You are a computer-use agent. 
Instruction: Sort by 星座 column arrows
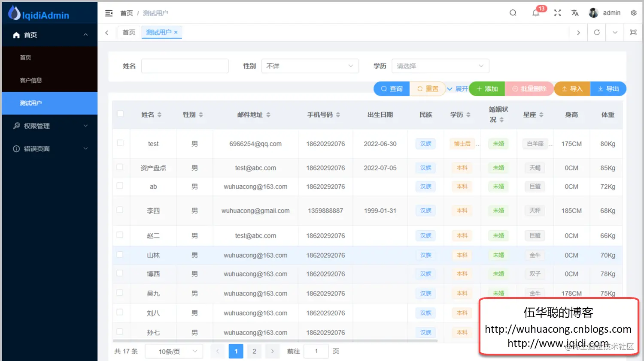click(541, 114)
